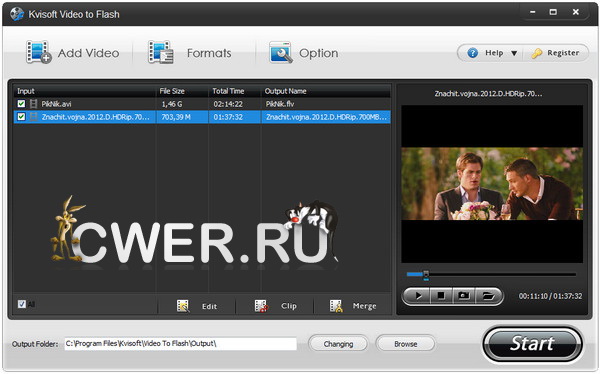Stop the preview playback
The height and width of the screenshot is (374, 600).
click(441, 296)
